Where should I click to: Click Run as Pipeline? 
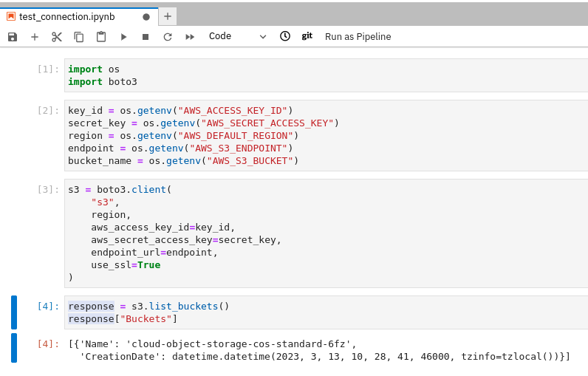[x=358, y=37]
